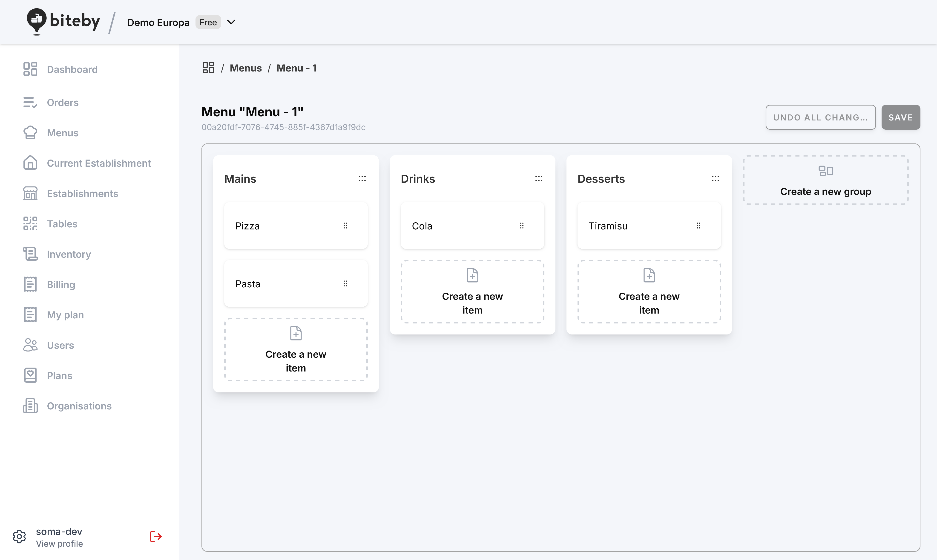The width and height of the screenshot is (937, 560).
Task: Click the Mains group options dots
Action: click(362, 179)
